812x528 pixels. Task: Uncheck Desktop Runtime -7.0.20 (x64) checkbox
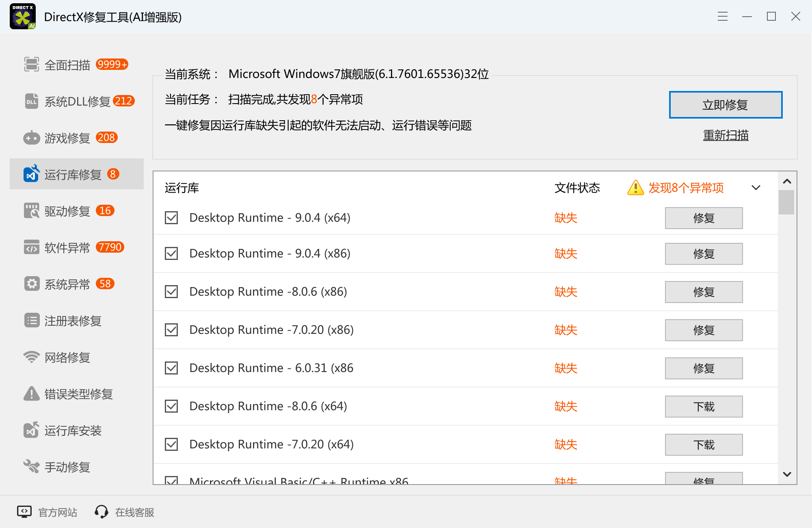click(x=171, y=444)
